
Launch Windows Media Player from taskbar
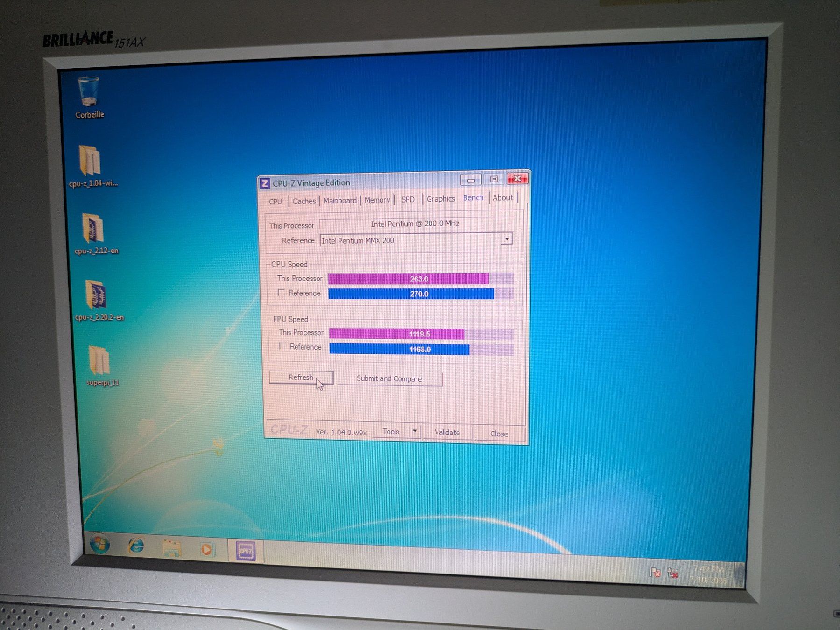pyautogui.click(x=207, y=549)
